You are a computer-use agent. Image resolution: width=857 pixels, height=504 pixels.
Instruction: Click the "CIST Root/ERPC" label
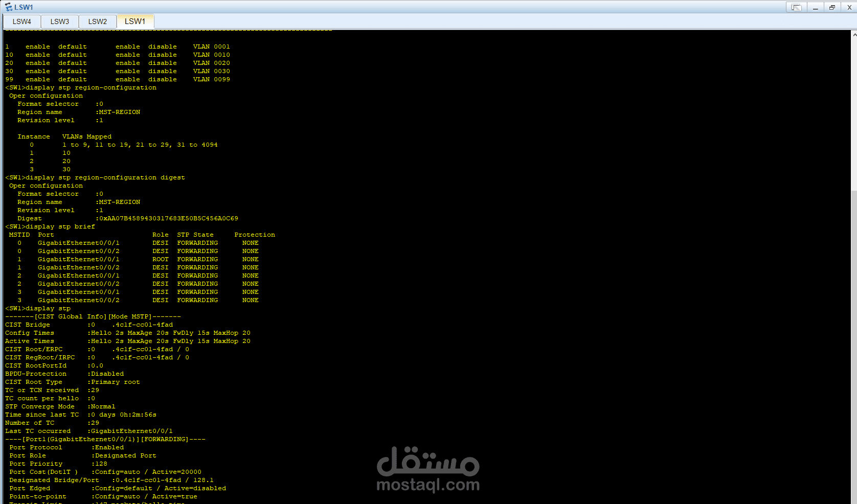pyautogui.click(x=34, y=349)
